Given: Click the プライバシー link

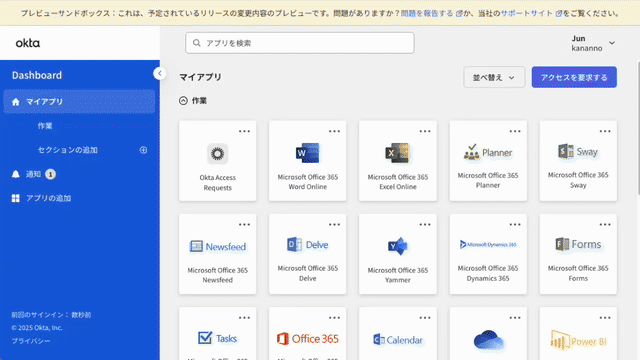Looking at the screenshot, I should (31, 341).
